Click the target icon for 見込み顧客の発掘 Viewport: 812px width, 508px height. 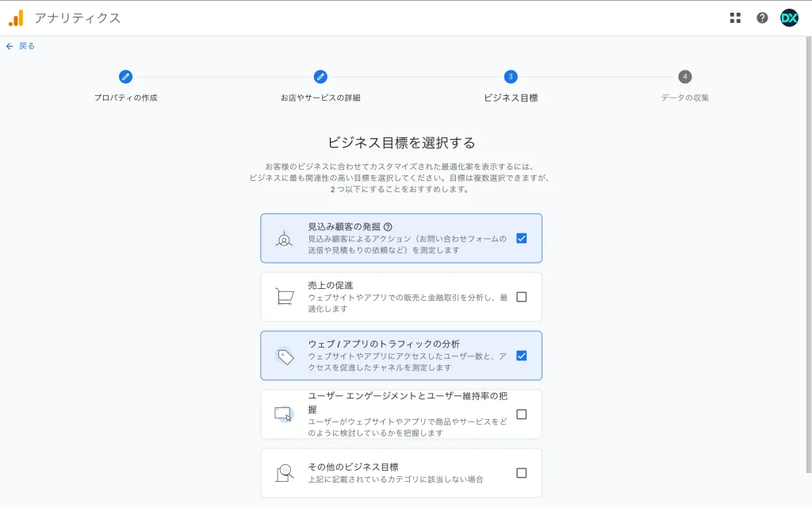point(284,238)
